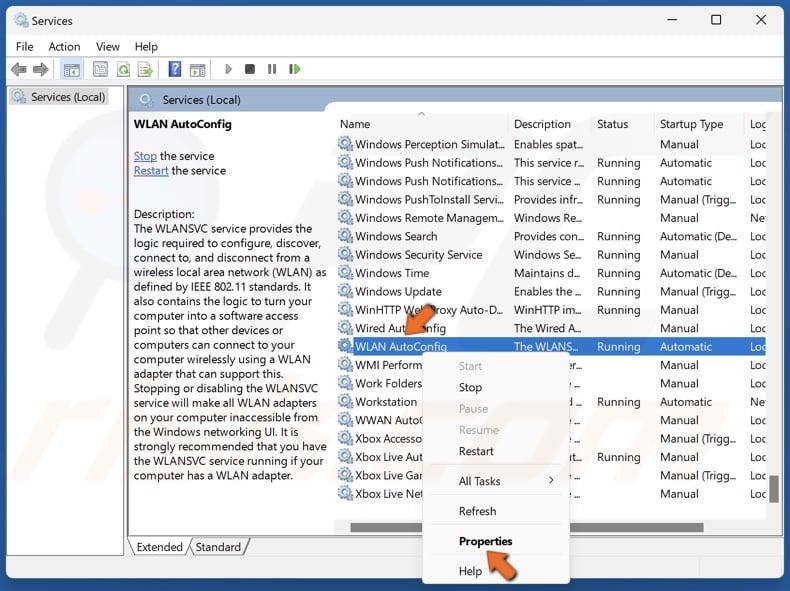Click 'Maintains d...' description of Windows Time
The width and height of the screenshot is (790, 591).
tap(547, 273)
